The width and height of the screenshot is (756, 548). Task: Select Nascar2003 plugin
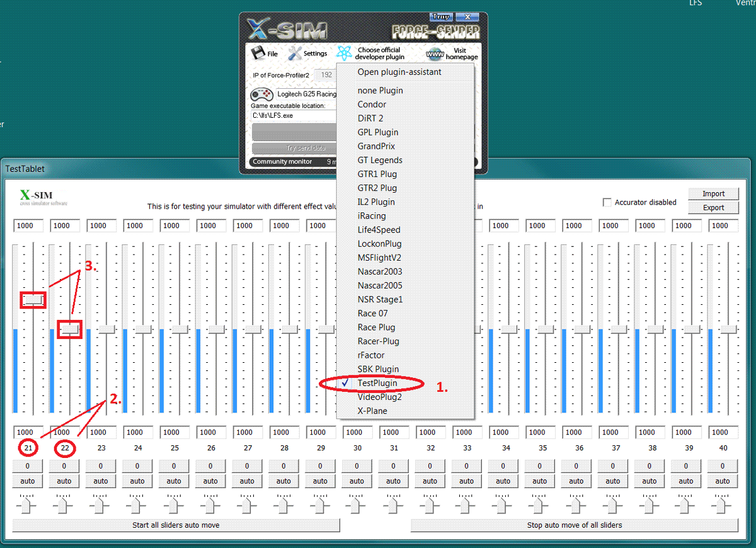(x=380, y=271)
